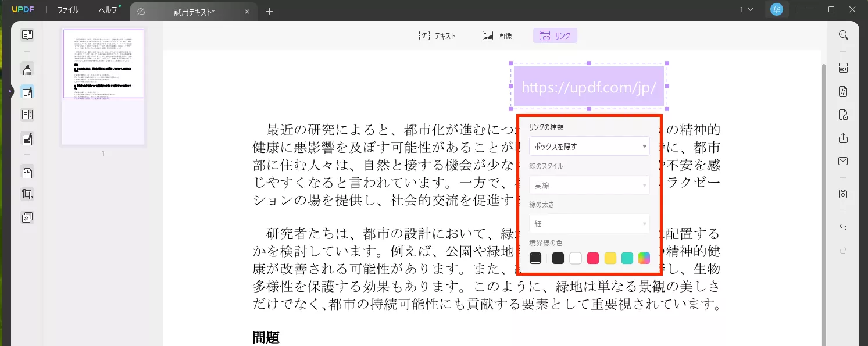Viewport: 868px width, 346px height.
Task: Select the 画像 edit tool
Action: (498, 35)
